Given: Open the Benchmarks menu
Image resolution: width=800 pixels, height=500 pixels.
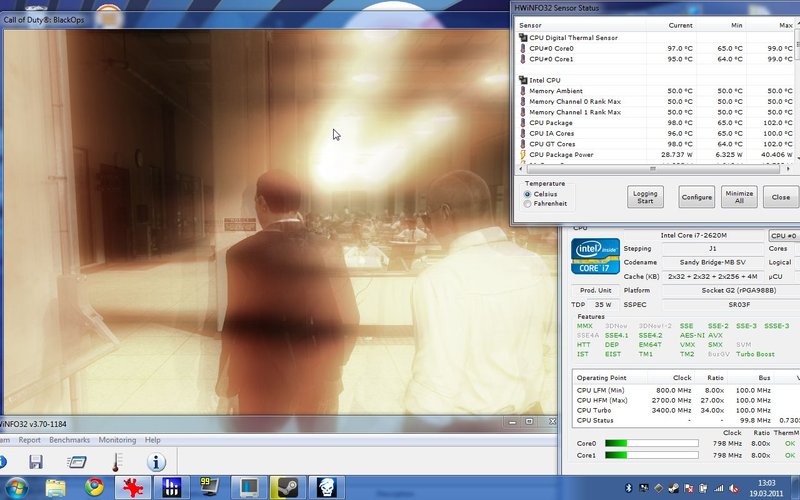Looking at the screenshot, I should (x=69, y=440).
